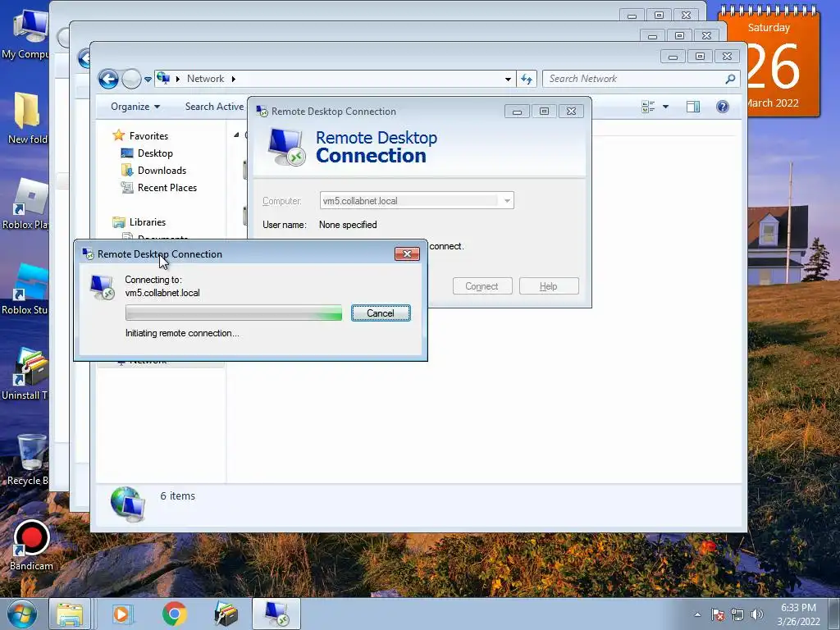Launch Windows Media Player from taskbar

122,614
